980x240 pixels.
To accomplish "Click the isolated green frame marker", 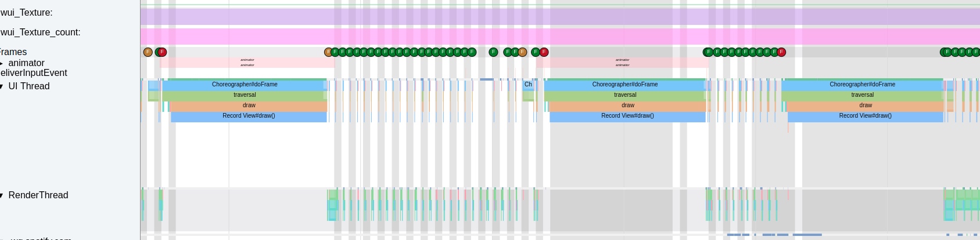I will tap(493, 52).
